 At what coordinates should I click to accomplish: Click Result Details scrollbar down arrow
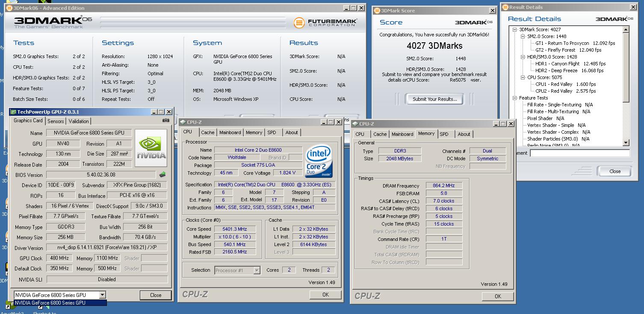pyautogui.click(x=626, y=143)
